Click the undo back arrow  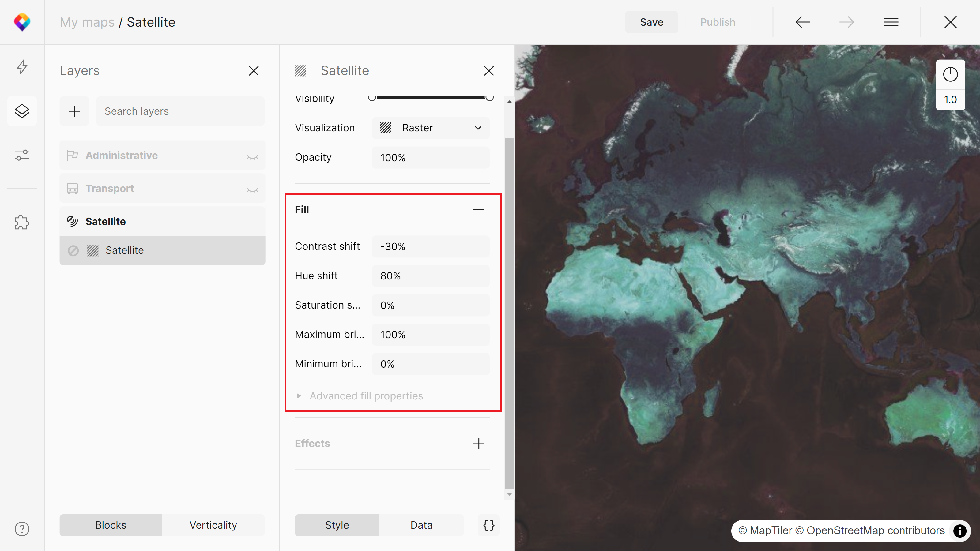(803, 22)
